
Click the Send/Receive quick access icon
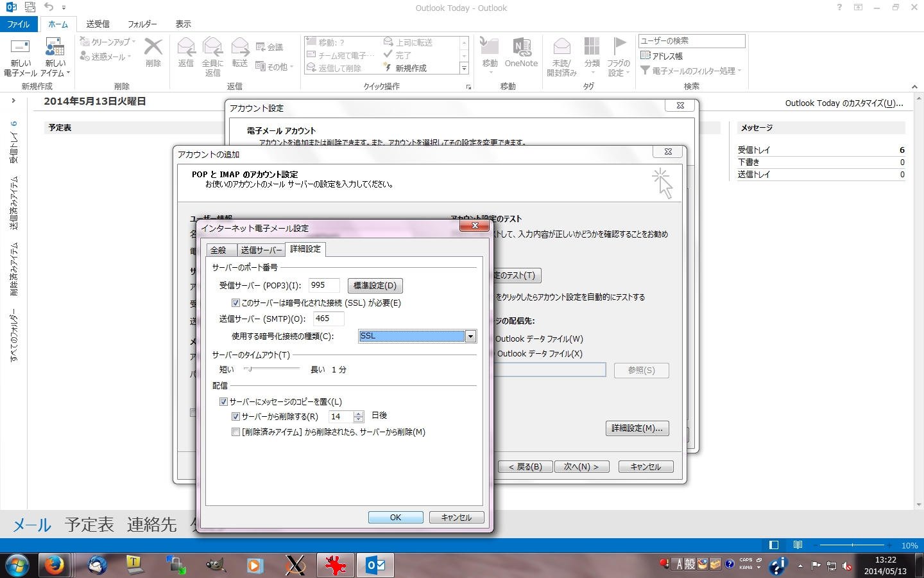30,7
